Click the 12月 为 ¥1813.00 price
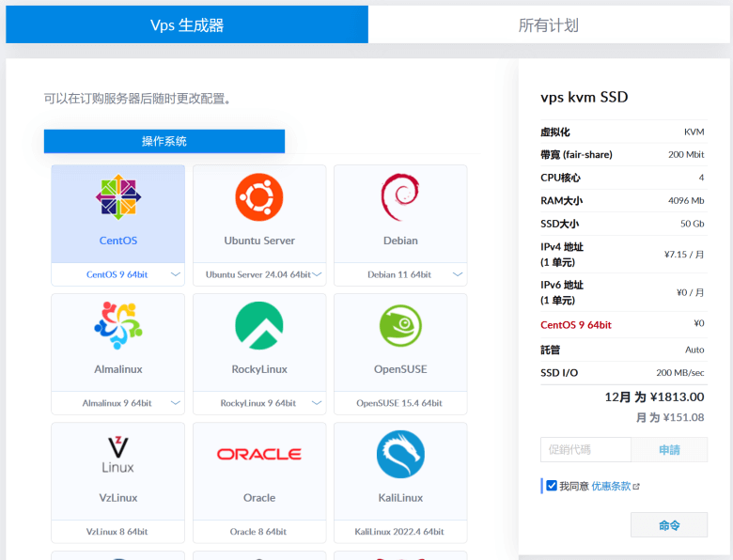This screenshot has width=733, height=560. (x=654, y=397)
